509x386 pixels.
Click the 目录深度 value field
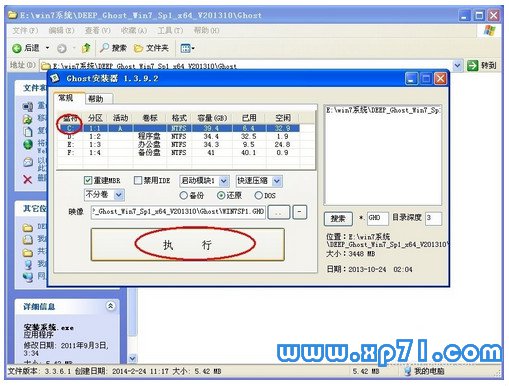click(x=433, y=219)
